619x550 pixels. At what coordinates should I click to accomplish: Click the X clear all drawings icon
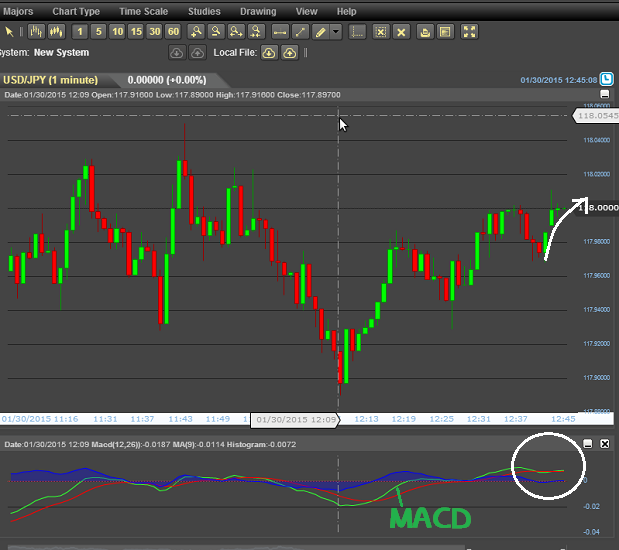[401, 32]
